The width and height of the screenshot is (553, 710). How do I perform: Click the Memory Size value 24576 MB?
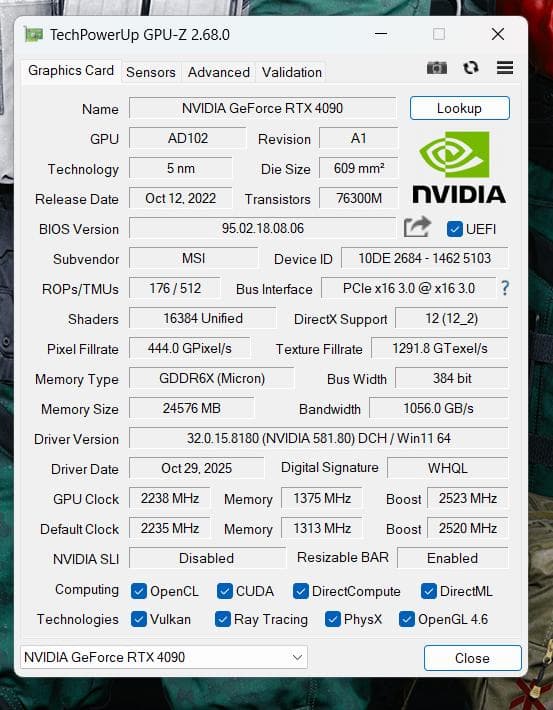(x=192, y=408)
